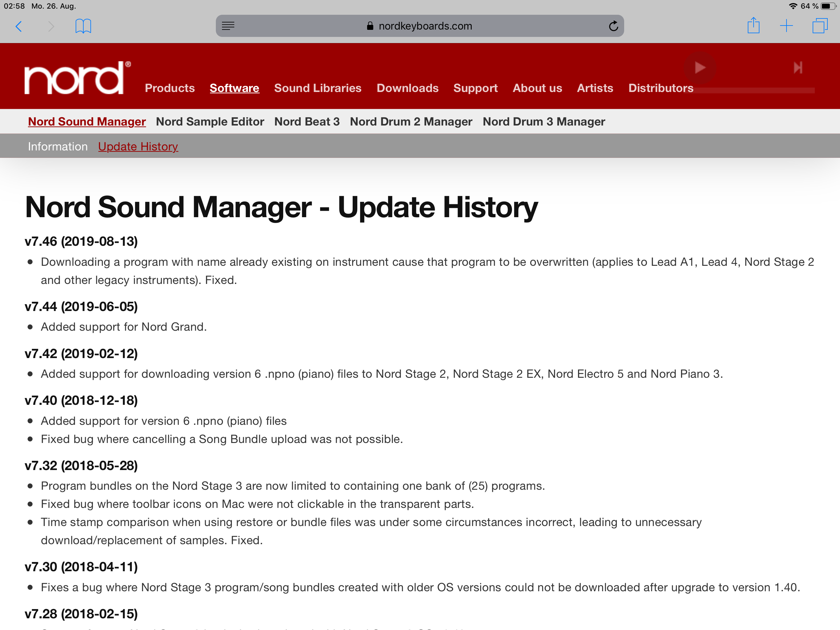
Task: Open the Distributors menu
Action: [x=661, y=88]
